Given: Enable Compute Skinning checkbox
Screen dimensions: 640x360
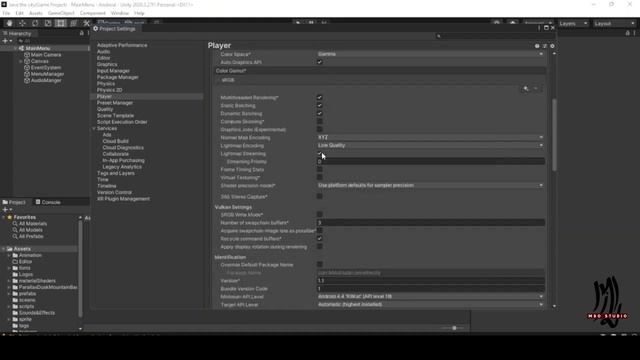Looking at the screenshot, I should coord(320,121).
